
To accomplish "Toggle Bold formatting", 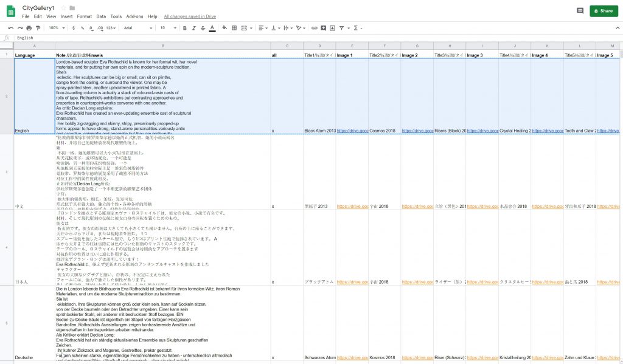I will 184,28.
